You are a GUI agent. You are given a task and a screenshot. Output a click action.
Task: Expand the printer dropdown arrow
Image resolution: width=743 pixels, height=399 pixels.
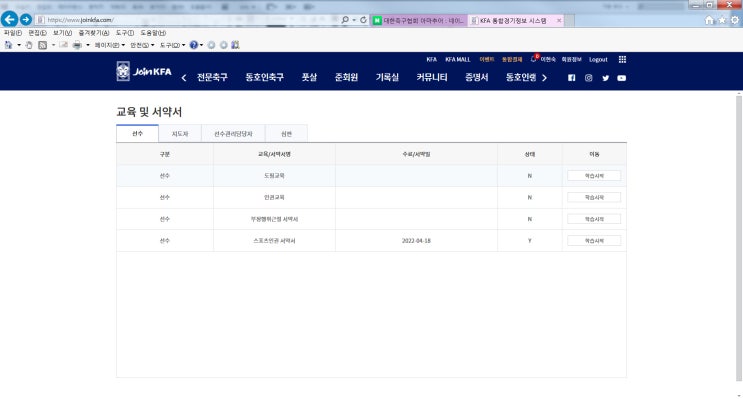(x=88, y=45)
